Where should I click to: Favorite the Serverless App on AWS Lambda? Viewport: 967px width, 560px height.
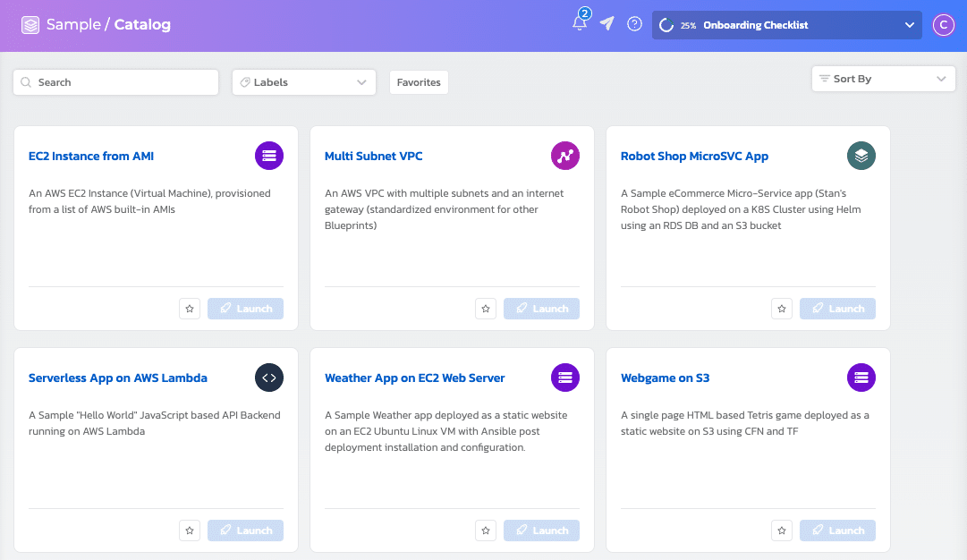(190, 530)
